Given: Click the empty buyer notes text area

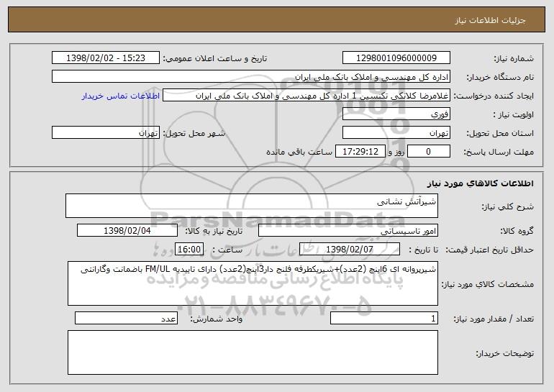Looking at the screenshot, I should pos(253,352).
